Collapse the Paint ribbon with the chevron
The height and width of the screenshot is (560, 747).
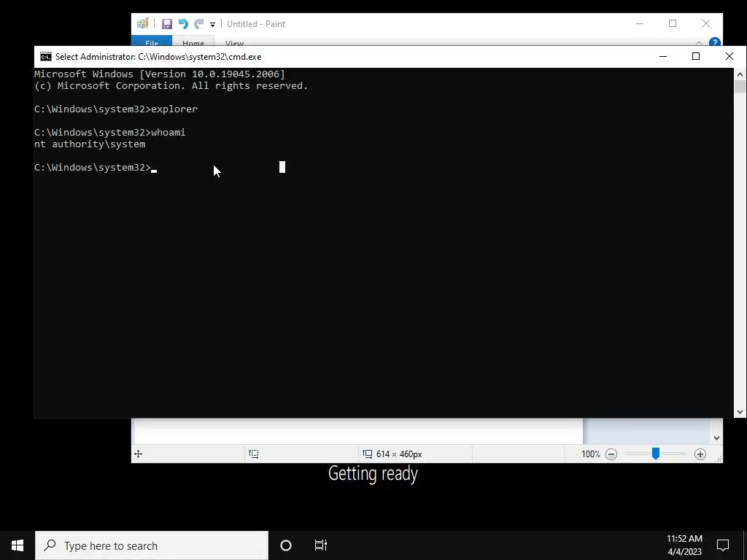[x=699, y=43]
